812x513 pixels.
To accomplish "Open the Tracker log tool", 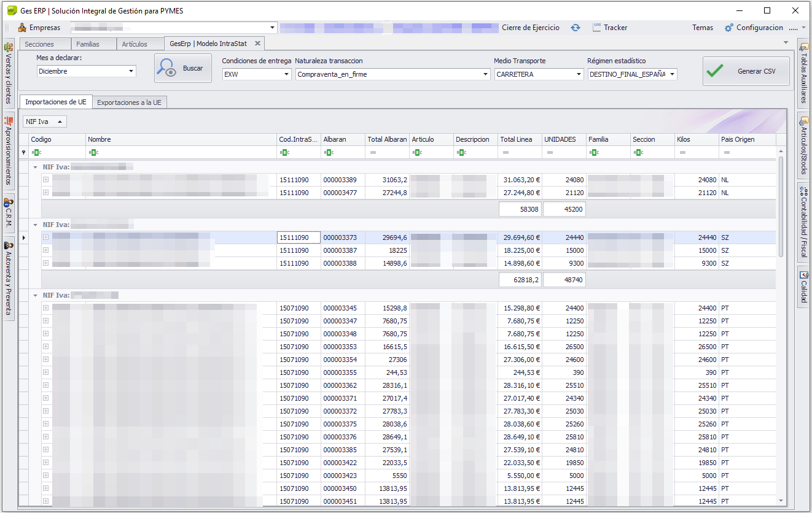I will [x=609, y=28].
